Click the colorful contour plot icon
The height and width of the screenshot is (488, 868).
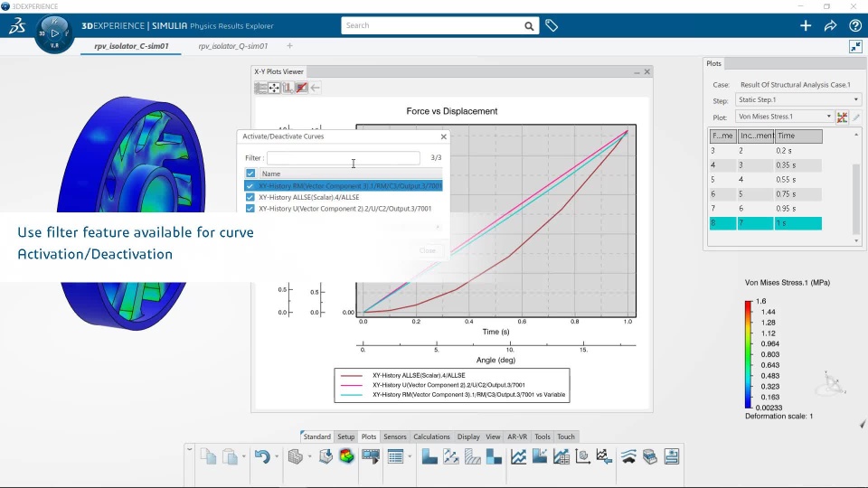tap(346, 456)
